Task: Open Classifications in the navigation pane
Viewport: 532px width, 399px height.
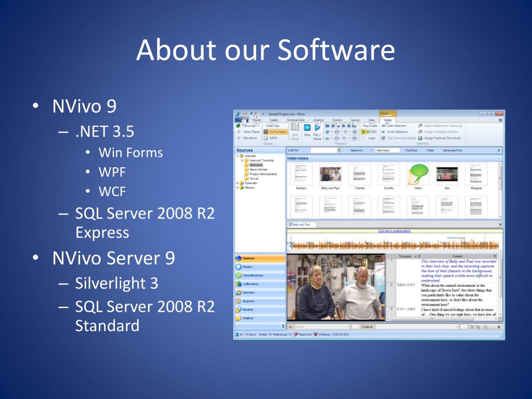Action: tap(260, 275)
